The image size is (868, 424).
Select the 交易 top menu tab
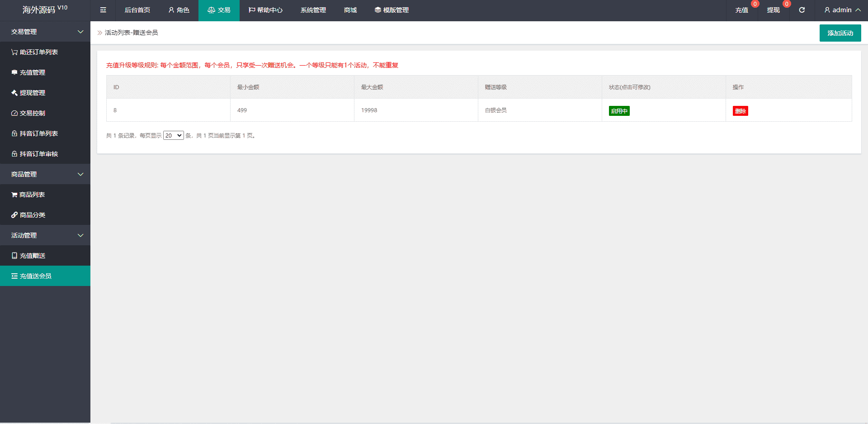click(219, 10)
